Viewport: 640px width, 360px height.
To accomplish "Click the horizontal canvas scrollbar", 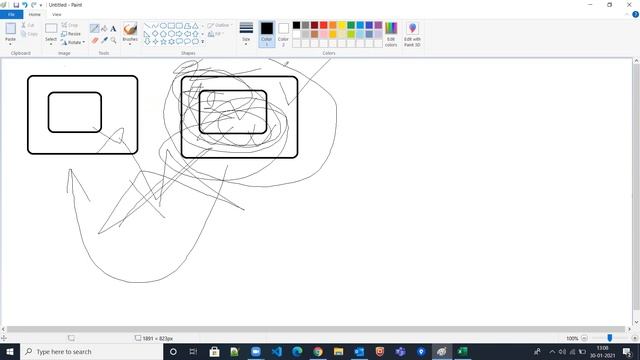I will click(316, 329).
